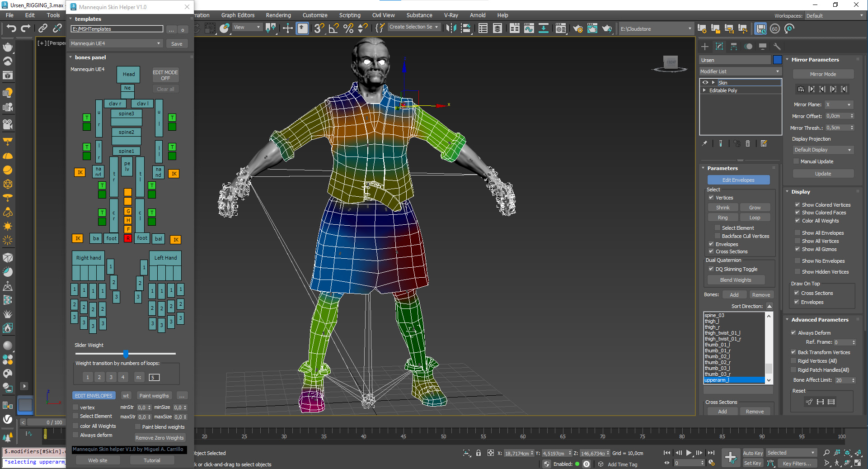Click the Slider Weight handle

coord(126,354)
